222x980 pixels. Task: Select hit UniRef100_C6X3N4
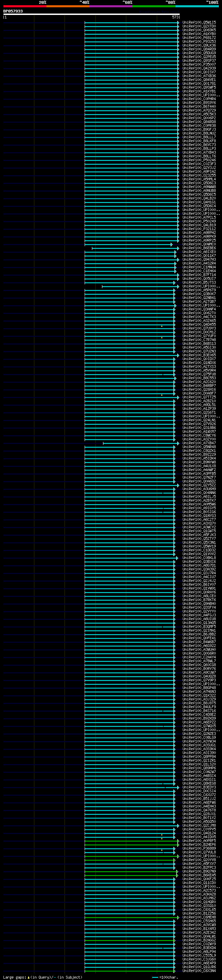tap(199, 971)
